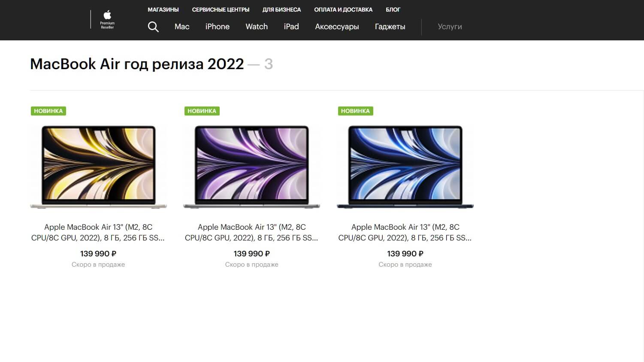644x362 pixels.
Task: Click the third MacBook Air 13" product title
Action: pyautogui.click(x=405, y=232)
